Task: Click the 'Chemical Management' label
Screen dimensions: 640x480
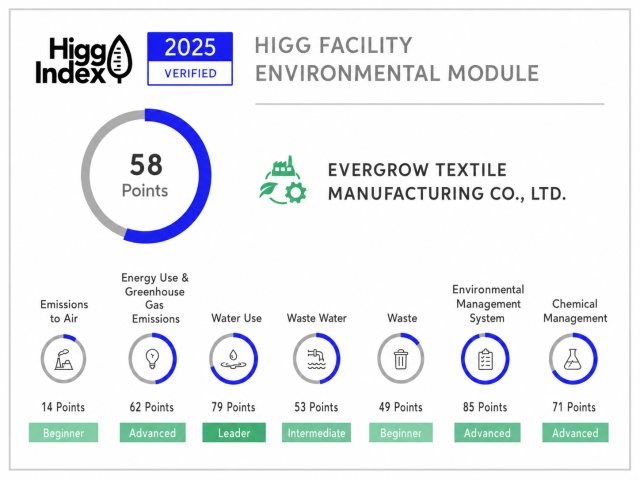Action: 575,311
